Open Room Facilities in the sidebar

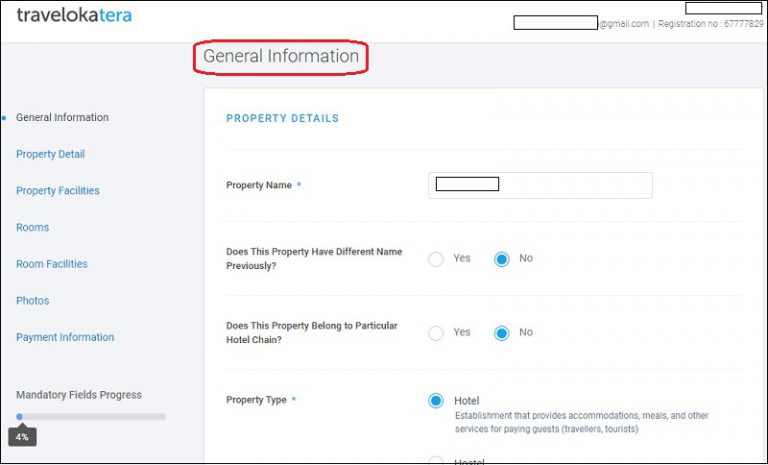point(52,264)
